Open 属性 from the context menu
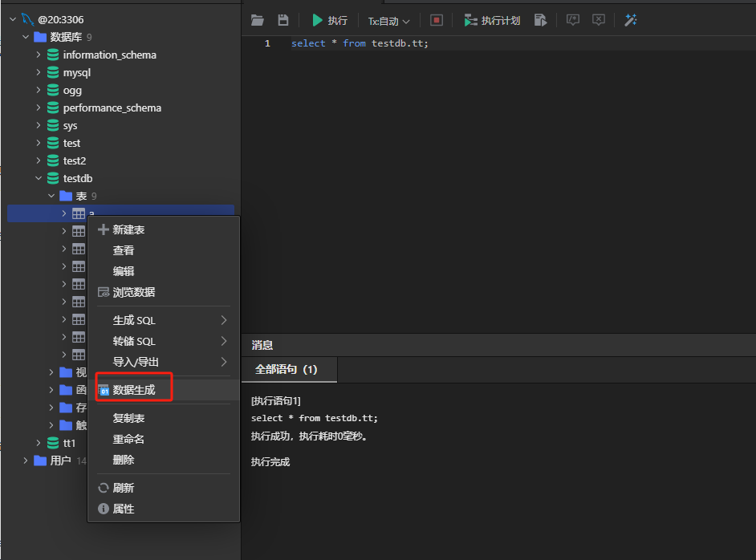The height and width of the screenshot is (560, 756). tap(164, 509)
